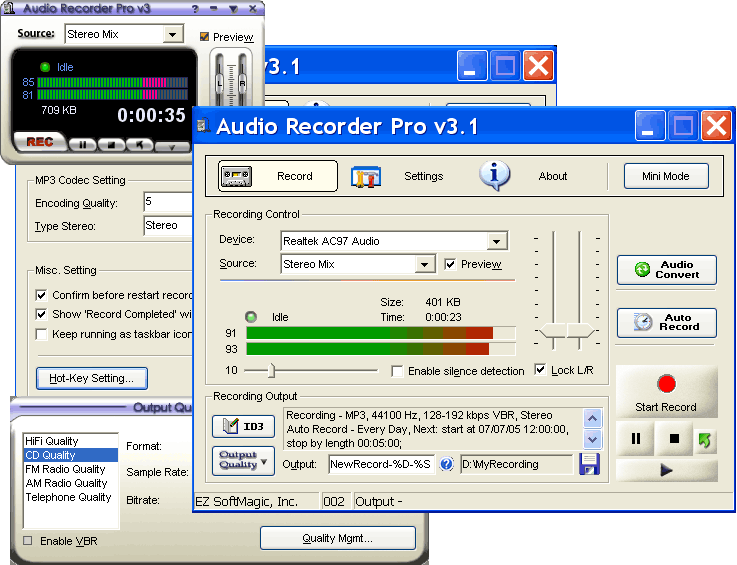Open the Settings tools icon

[x=366, y=177]
